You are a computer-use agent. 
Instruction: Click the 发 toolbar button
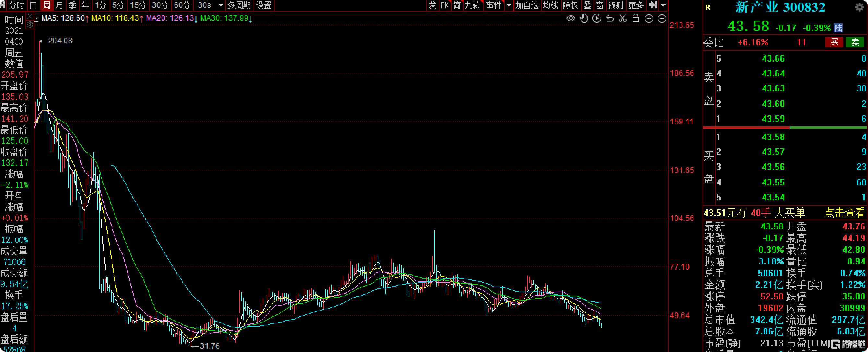(x=432, y=5)
